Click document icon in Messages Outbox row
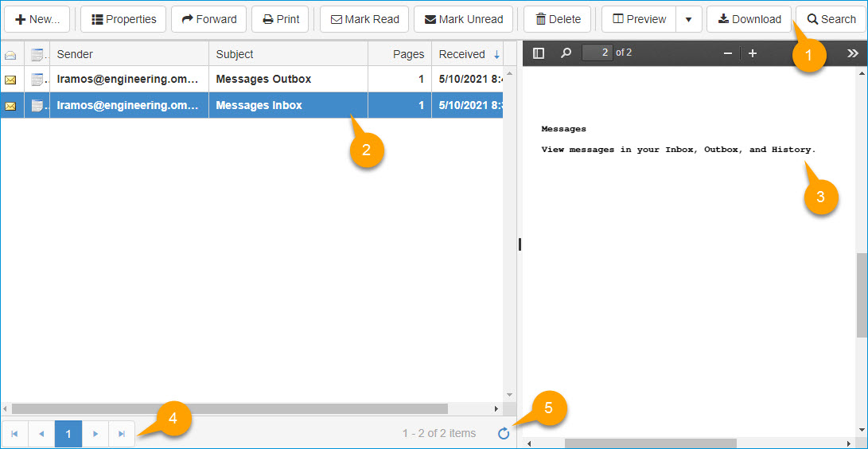This screenshot has height=449, width=868. coord(37,80)
